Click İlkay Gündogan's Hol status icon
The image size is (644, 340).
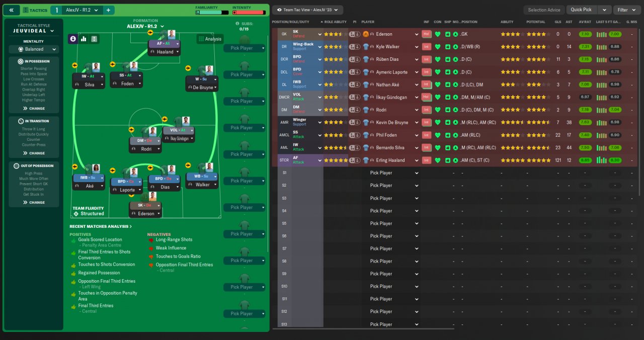426,97
